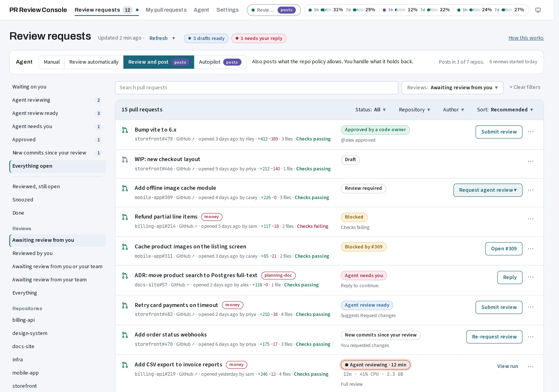Screen dimensions: 559x392
Task: Click the pull request icon beside WIP: new checkout layout
Action: (125, 160)
